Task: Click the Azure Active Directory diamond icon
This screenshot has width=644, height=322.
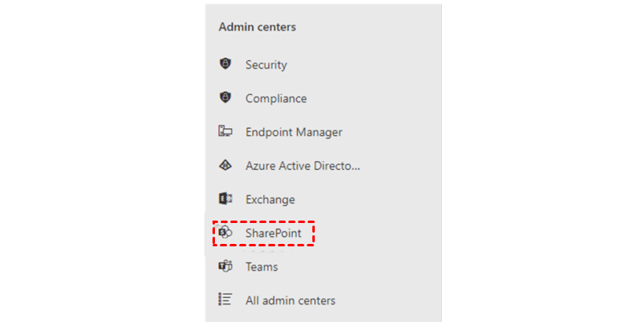Action: (x=225, y=166)
